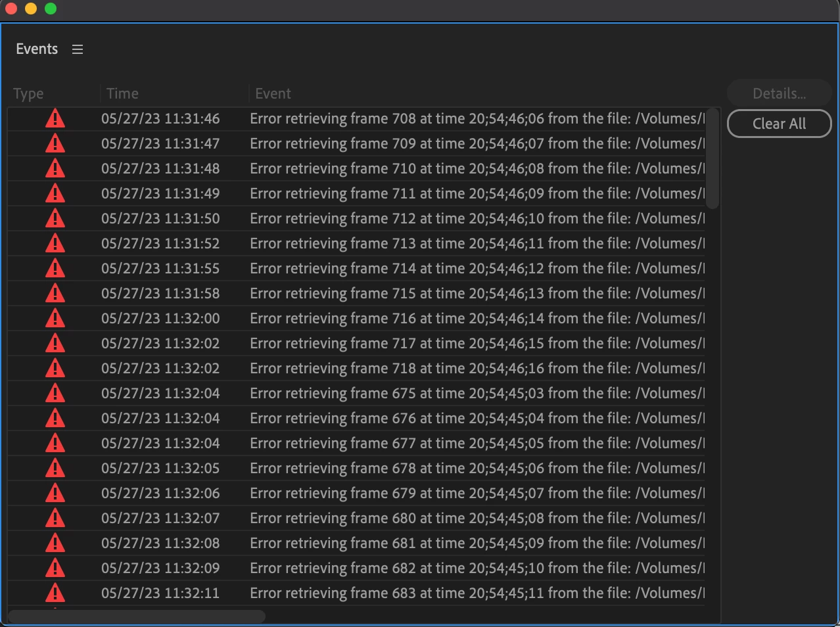Select the event text 'Error retrieving frame 676'

333,419
